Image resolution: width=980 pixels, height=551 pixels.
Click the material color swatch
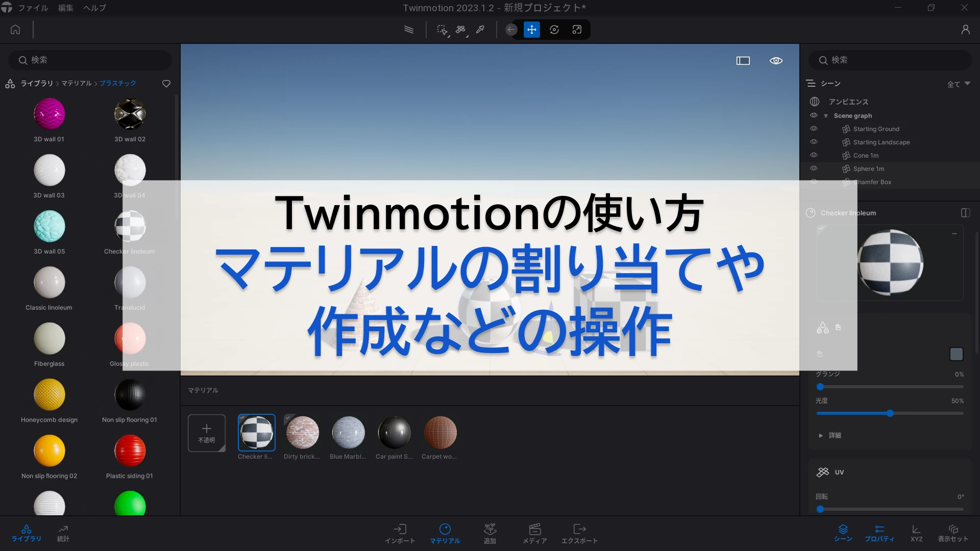956,354
